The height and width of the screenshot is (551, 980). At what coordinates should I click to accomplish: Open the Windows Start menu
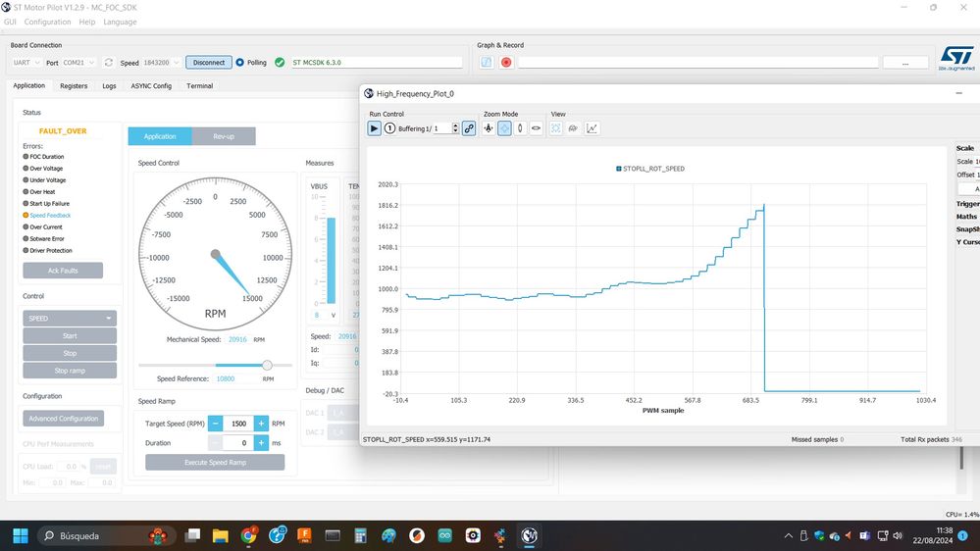point(21,535)
